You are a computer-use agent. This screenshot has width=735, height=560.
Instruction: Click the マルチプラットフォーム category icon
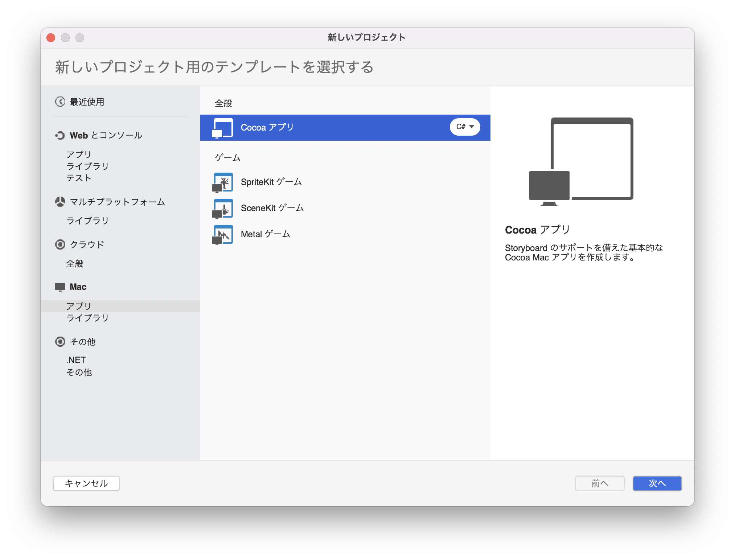pos(60,202)
